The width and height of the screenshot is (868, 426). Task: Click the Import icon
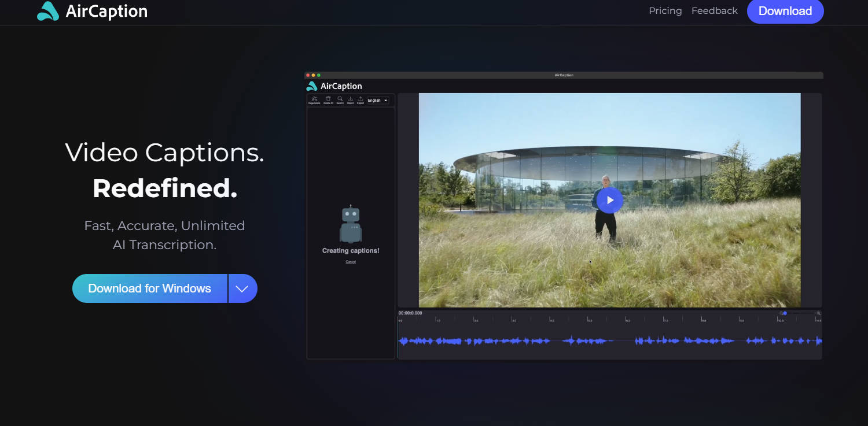tap(351, 99)
